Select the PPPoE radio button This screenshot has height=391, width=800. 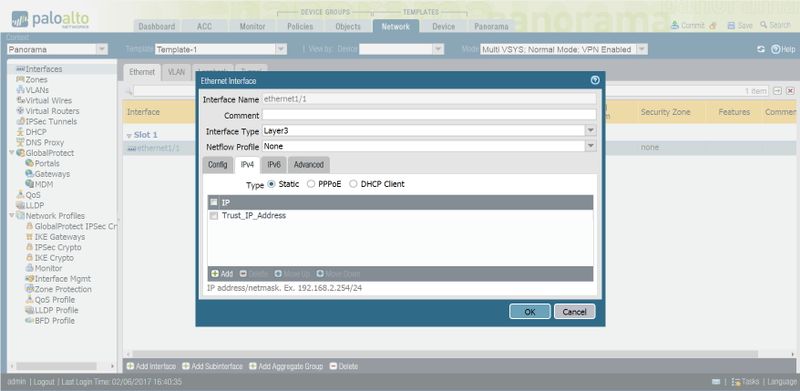(311, 184)
